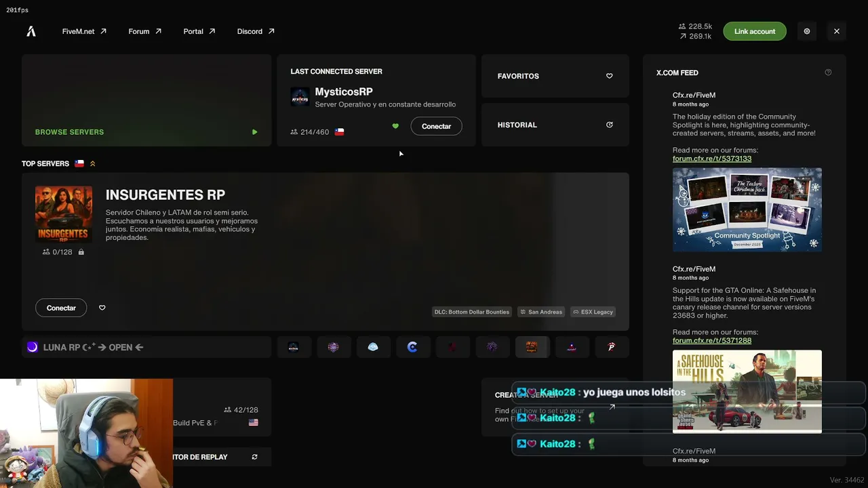Click the Chile flag beside Top Servers
868x488 pixels.
point(79,163)
